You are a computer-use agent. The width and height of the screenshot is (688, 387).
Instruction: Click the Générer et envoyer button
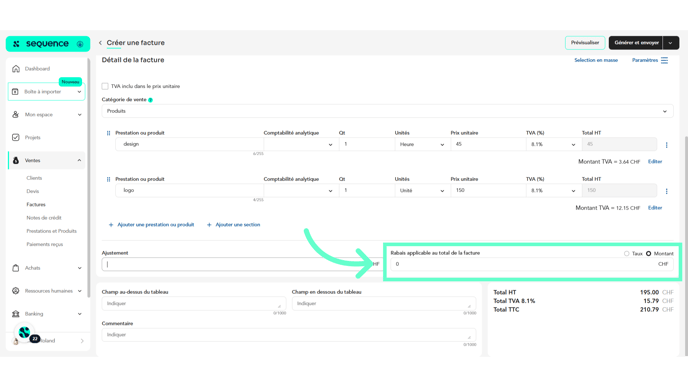click(636, 43)
